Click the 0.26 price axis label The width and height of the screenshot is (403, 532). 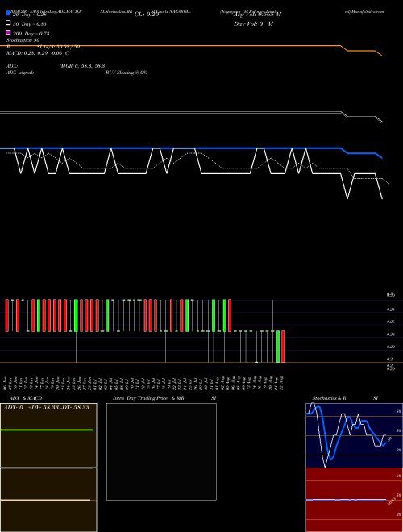(x=391, y=322)
